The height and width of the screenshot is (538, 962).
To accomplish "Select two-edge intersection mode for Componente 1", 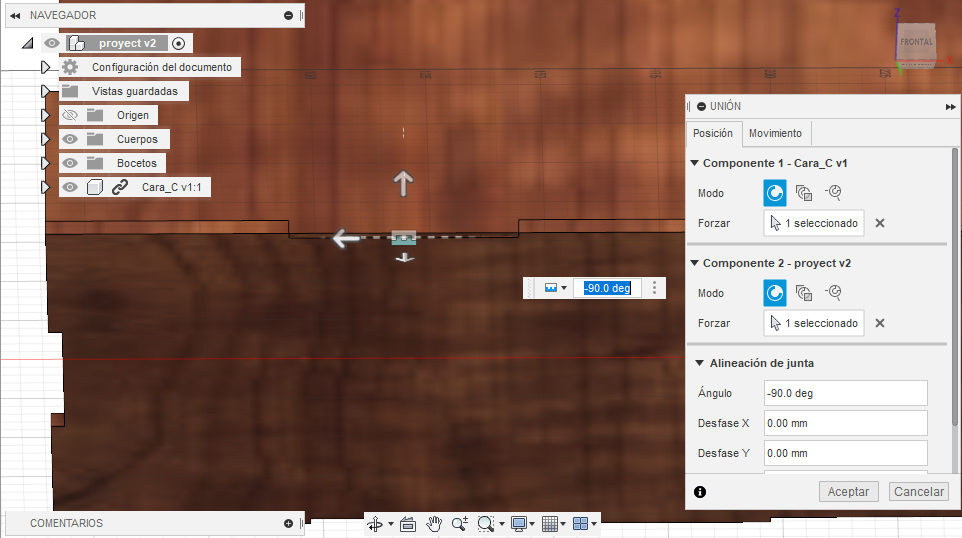I will [833, 193].
